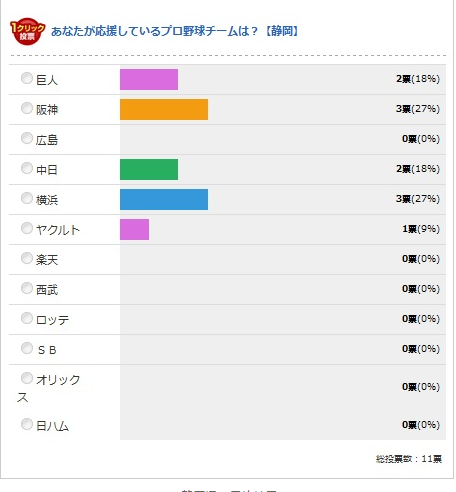The image size is (456, 492).
Task: Pick the ロッテ radio button
Action: [27, 318]
